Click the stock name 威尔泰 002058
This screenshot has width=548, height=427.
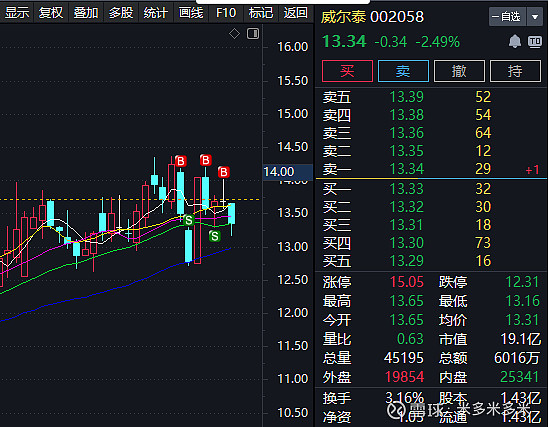[372, 17]
